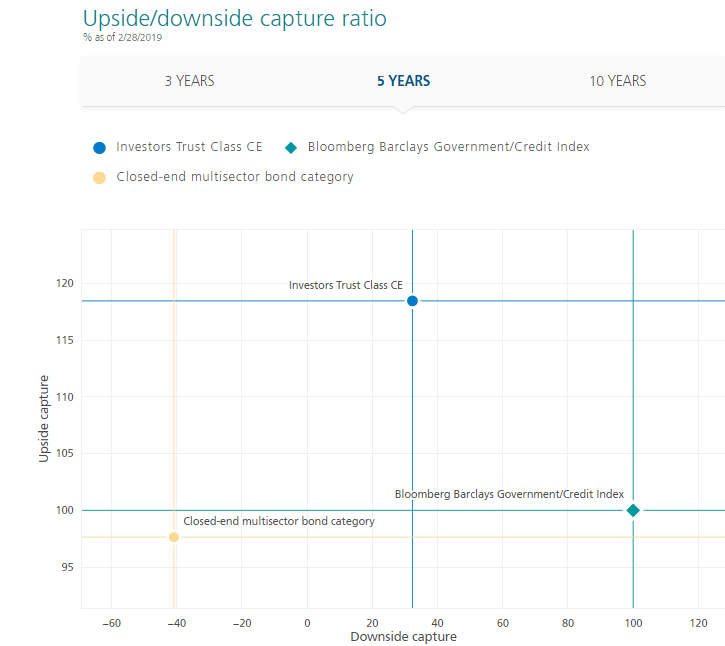Image resolution: width=725 pixels, height=646 pixels.
Task: Click Bloomberg Barclays Government/Credit Index legend label
Action: point(449,147)
